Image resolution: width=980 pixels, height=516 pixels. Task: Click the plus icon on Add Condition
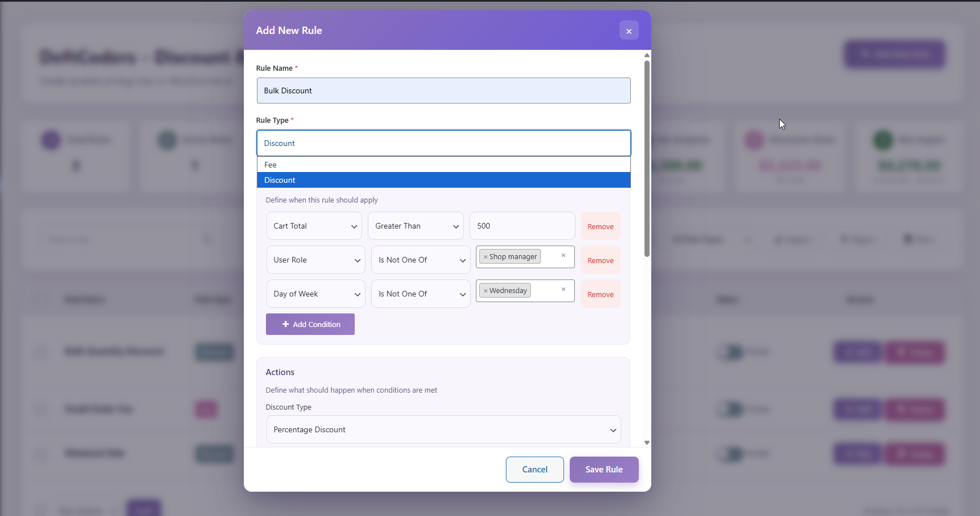285,324
